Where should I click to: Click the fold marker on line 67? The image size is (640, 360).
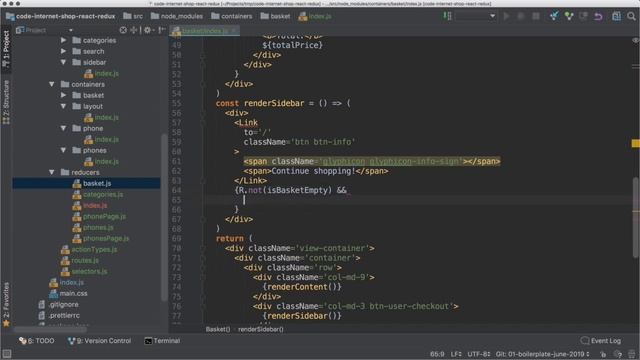203,220
